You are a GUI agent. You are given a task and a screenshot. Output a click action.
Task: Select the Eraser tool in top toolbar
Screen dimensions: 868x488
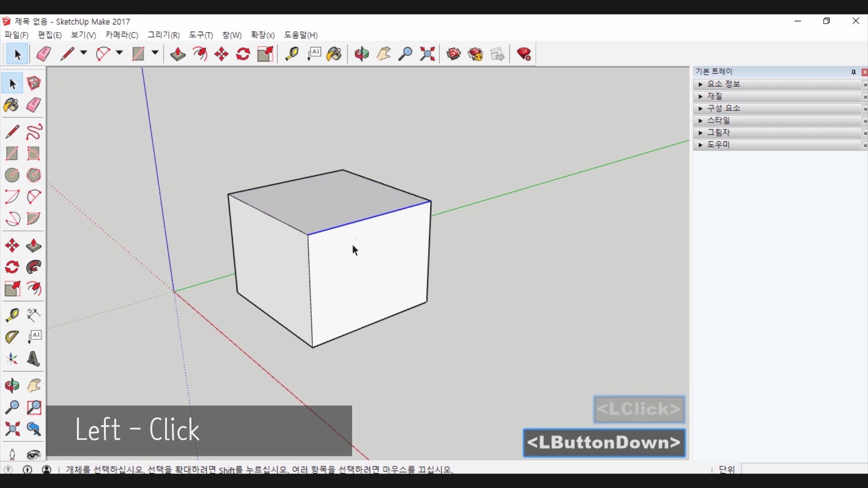click(x=44, y=54)
